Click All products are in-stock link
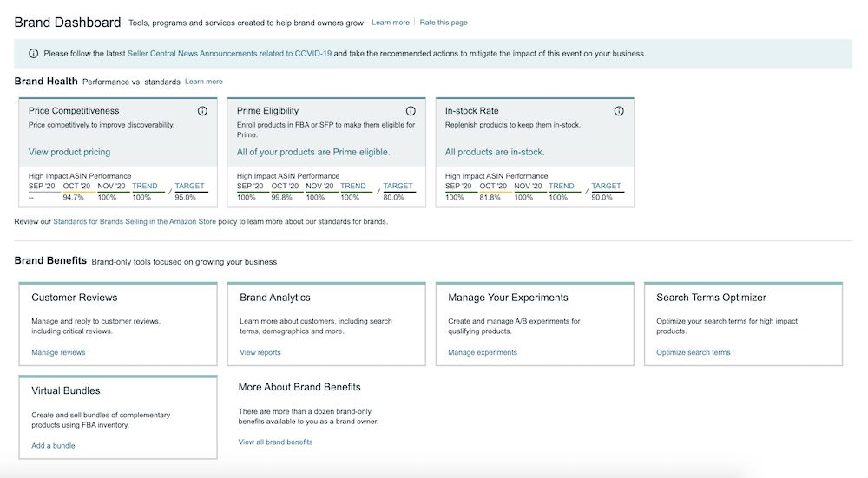Screen dimensions: 868x478 pos(495,152)
